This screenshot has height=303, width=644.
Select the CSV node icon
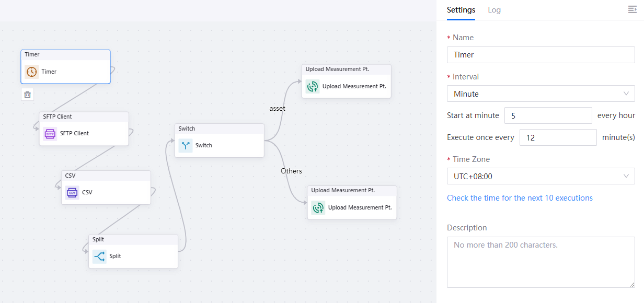pyautogui.click(x=72, y=193)
